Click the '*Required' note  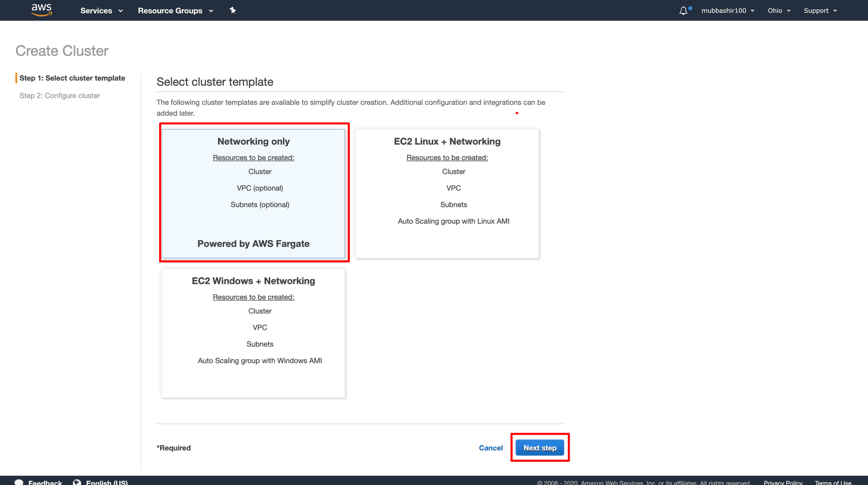tap(174, 448)
